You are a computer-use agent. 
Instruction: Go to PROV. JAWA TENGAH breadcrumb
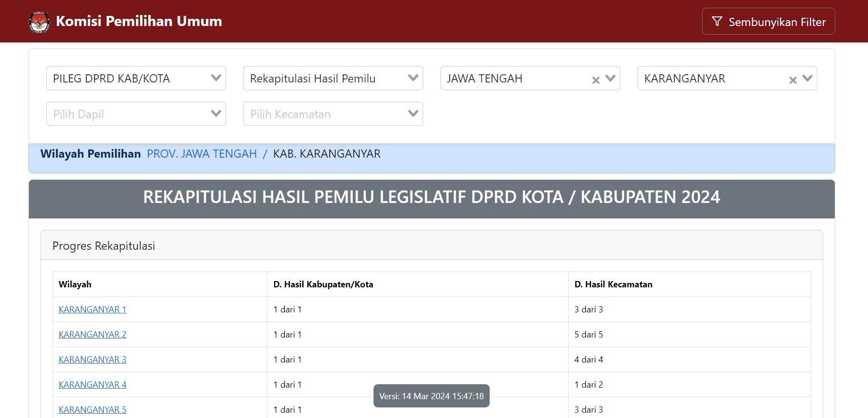201,154
